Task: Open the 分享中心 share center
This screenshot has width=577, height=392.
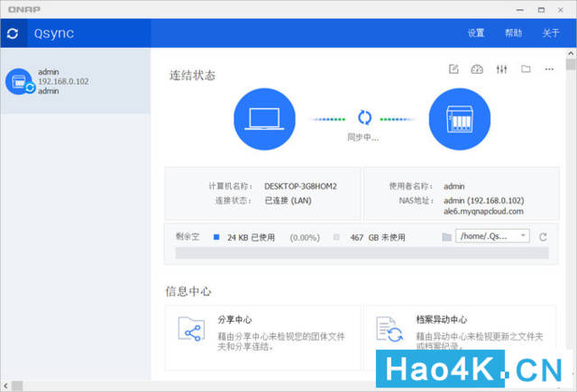Action: click(262, 338)
